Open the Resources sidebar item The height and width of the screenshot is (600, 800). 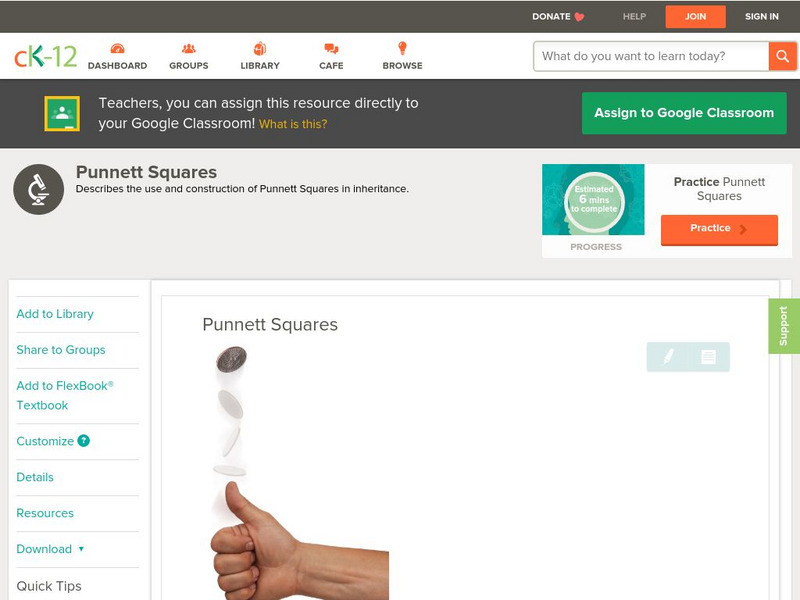pyautogui.click(x=45, y=513)
